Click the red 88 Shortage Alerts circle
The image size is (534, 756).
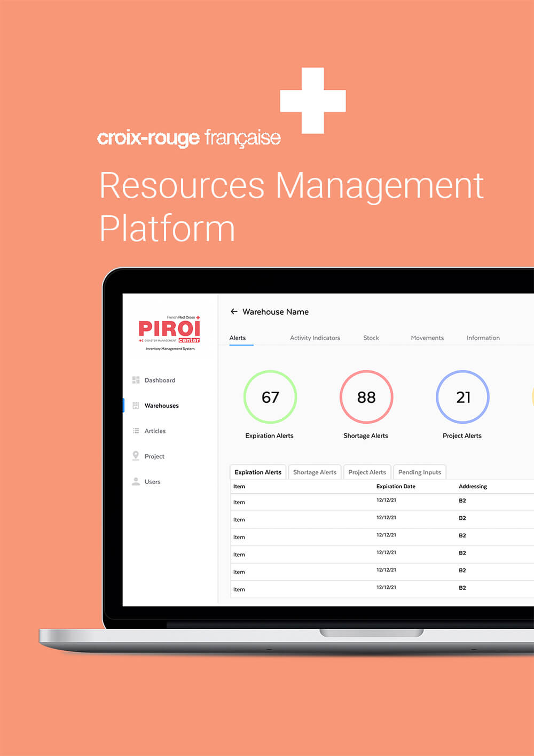[366, 397]
